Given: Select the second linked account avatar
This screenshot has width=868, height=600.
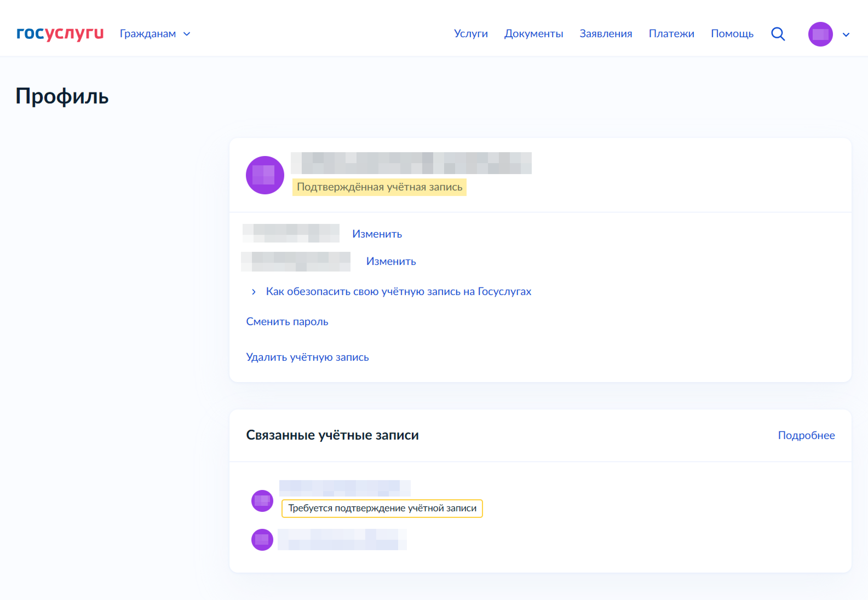Looking at the screenshot, I should click(x=262, y=540).
